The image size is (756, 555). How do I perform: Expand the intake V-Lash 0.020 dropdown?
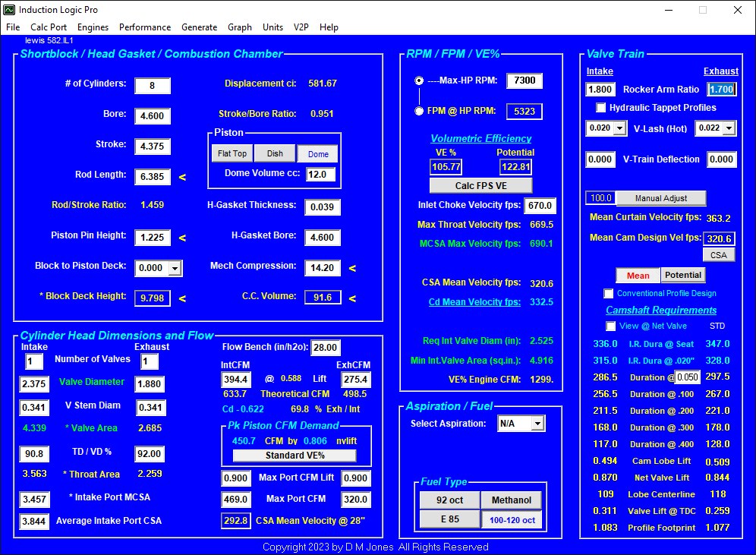(x=619, y=128)
